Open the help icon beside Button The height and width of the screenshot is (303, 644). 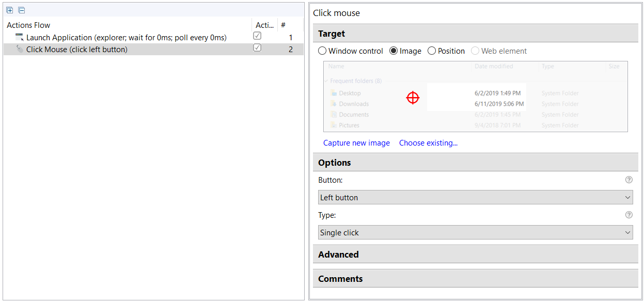click(629, 180)
